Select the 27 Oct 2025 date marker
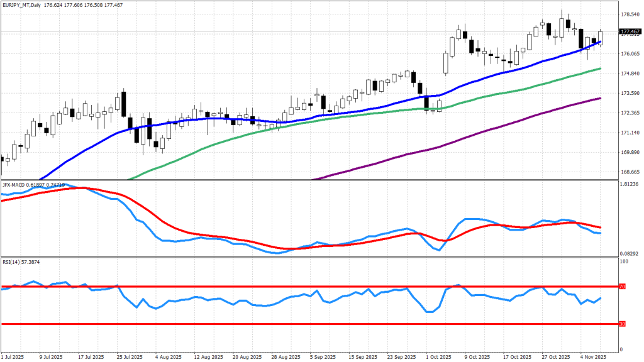This screenshot has height=362, width=644. tap(555, 356)
